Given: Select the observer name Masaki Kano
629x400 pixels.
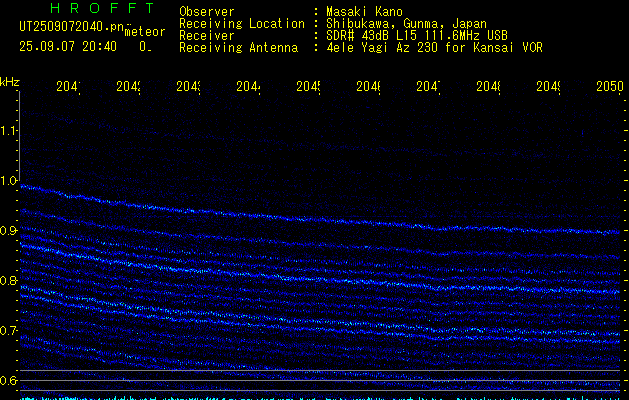Looking at the screenshot, I should 364,12.
